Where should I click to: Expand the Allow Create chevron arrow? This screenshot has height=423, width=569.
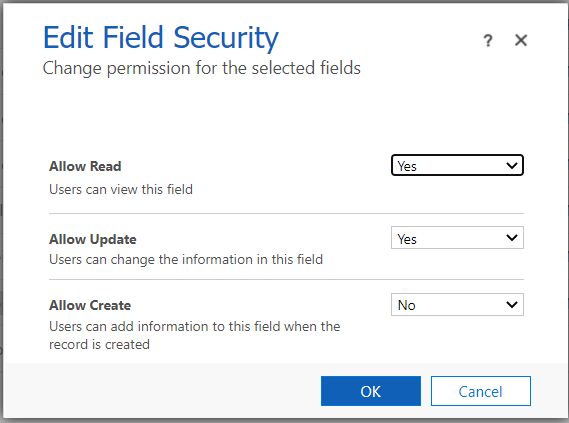tap(512, 304)
